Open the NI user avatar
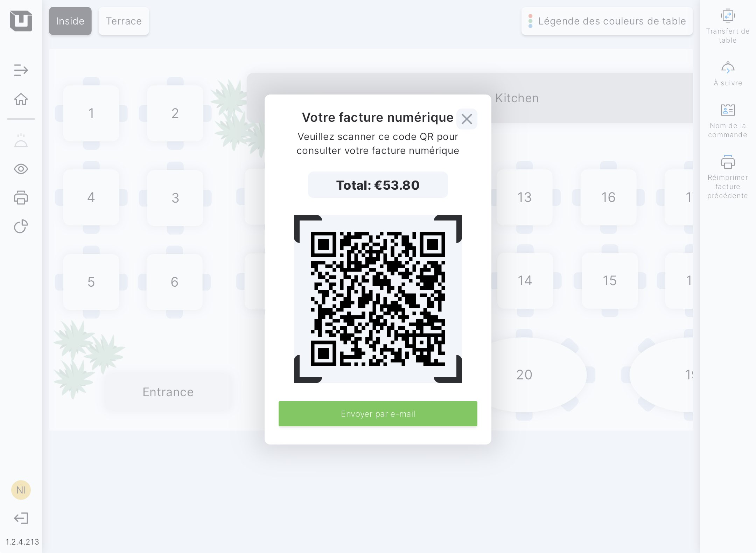This screenshot has height=553, width=756. [21, 490]
